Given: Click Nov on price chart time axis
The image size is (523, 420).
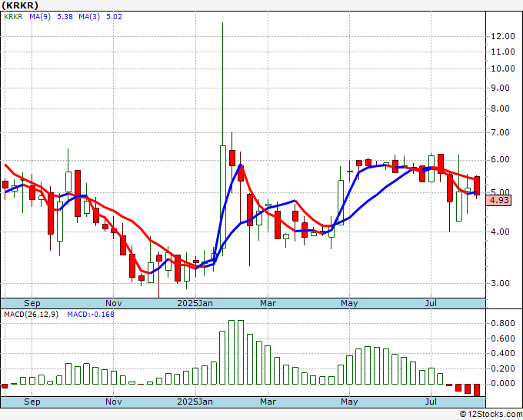Looking at the screenshot, I should (x=113, y=303).
